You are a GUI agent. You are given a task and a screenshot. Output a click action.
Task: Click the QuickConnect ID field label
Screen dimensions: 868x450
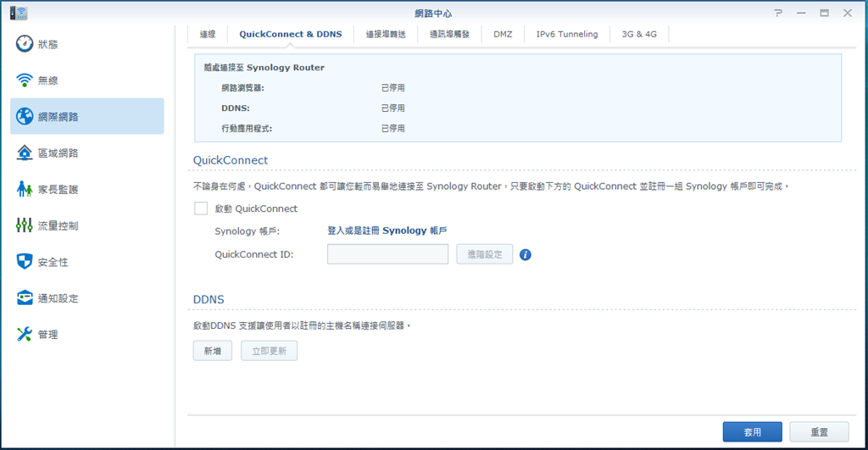254,254
